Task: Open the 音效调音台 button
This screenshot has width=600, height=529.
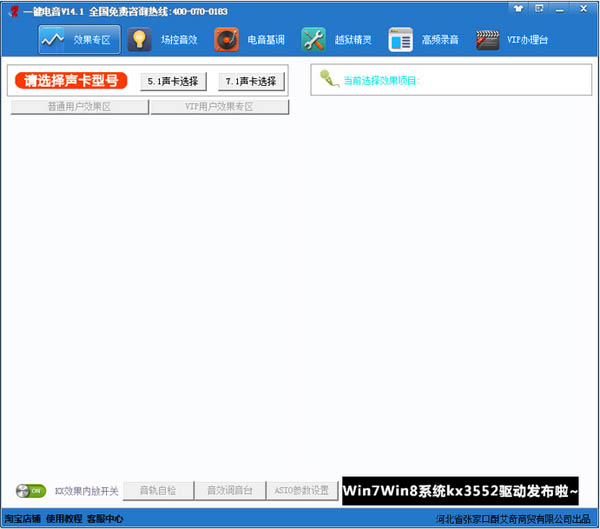Action: click(x=230, y=490)
